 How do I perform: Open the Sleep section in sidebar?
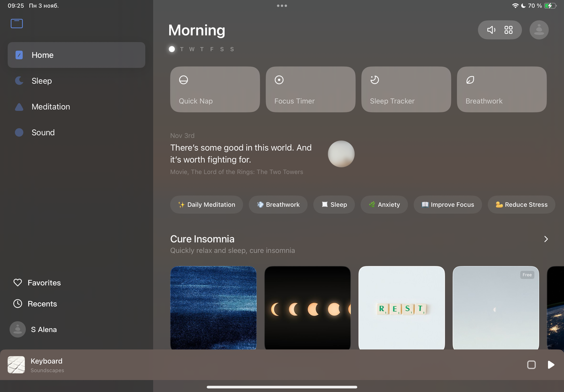(x=76, y=81)
